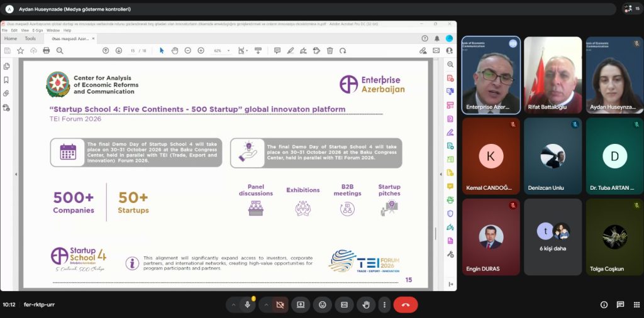Click the present screen icon
Screen dimensions: 644x318
tap(301, 305)
